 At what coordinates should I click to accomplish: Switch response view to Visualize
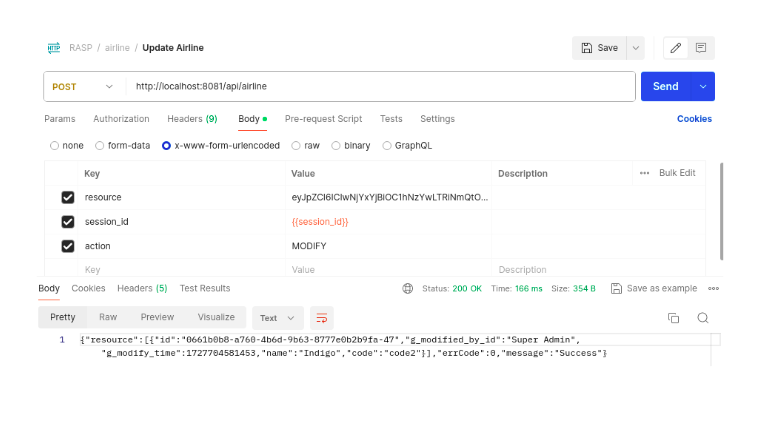tap(216, 317)
